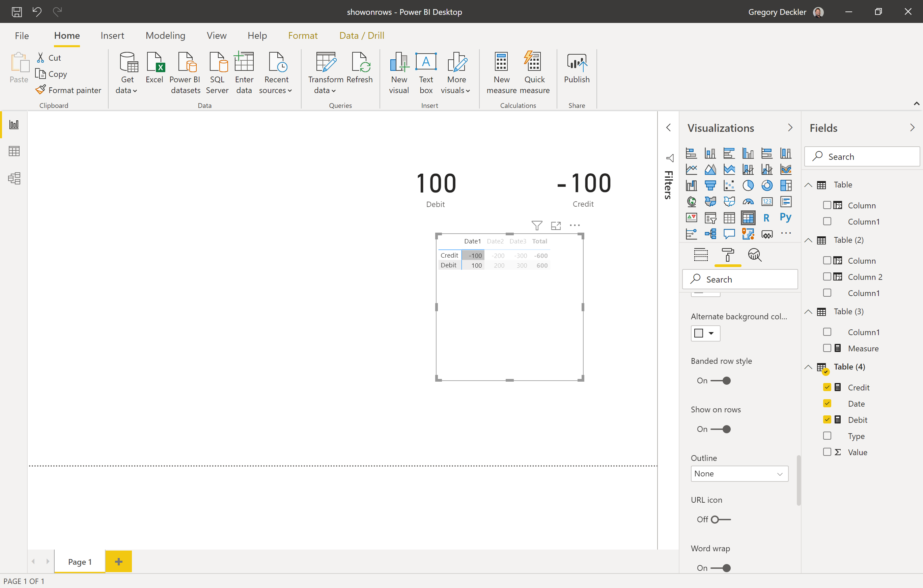Select the Card visualization icon
This screenshot has width=923, height=588.
click(766, 202)
